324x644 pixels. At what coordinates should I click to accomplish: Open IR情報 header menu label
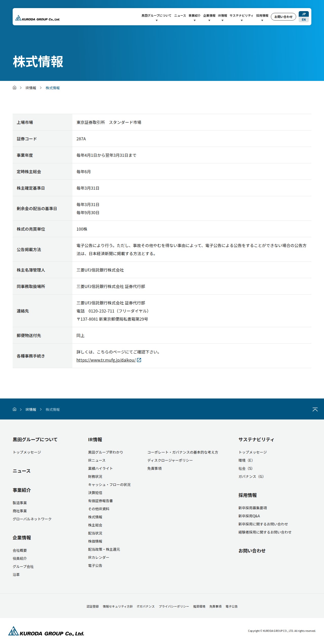[222, 16]
